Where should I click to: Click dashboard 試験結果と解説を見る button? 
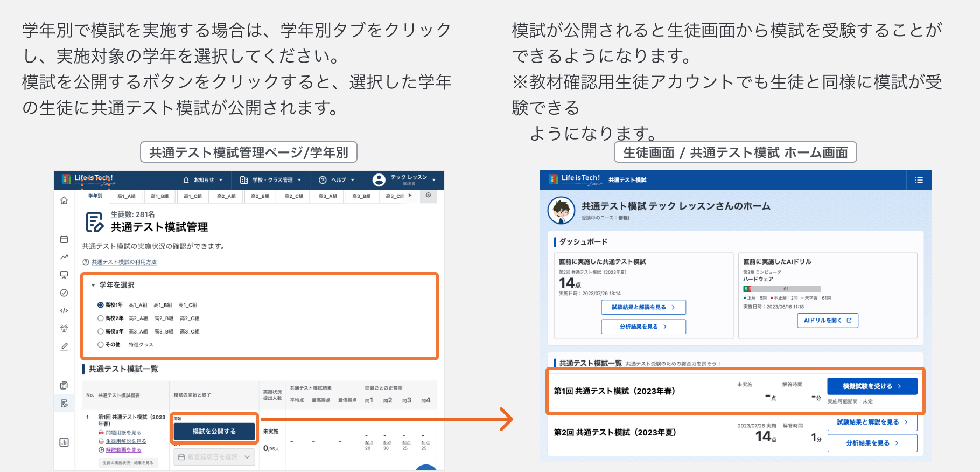click(643, 307)
